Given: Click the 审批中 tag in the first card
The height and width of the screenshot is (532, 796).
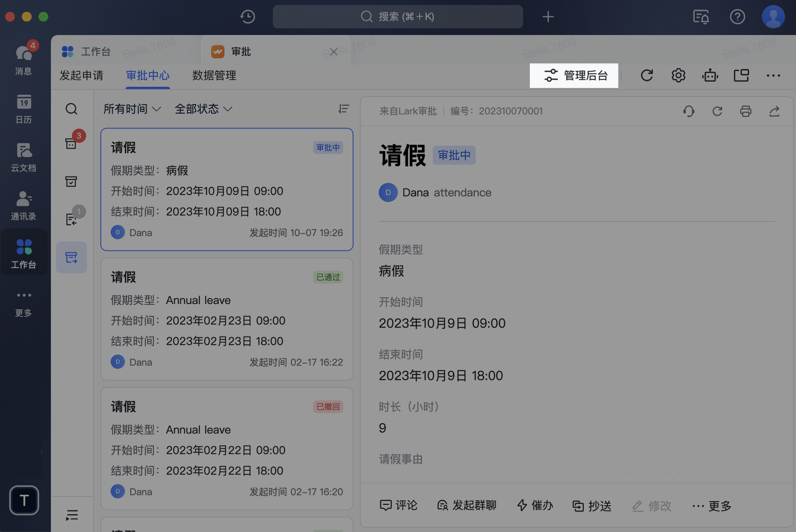Looking at the screenshot, I should tap(328, 148).
